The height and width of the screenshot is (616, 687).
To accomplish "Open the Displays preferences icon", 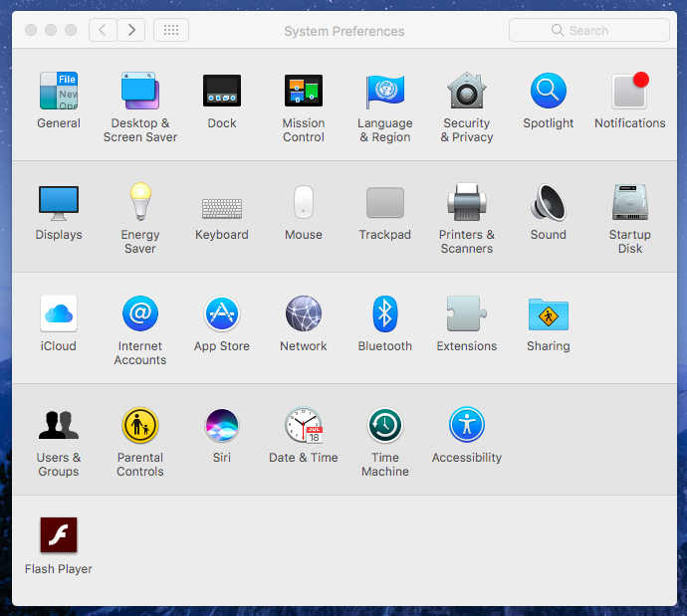I will [59, 203].
